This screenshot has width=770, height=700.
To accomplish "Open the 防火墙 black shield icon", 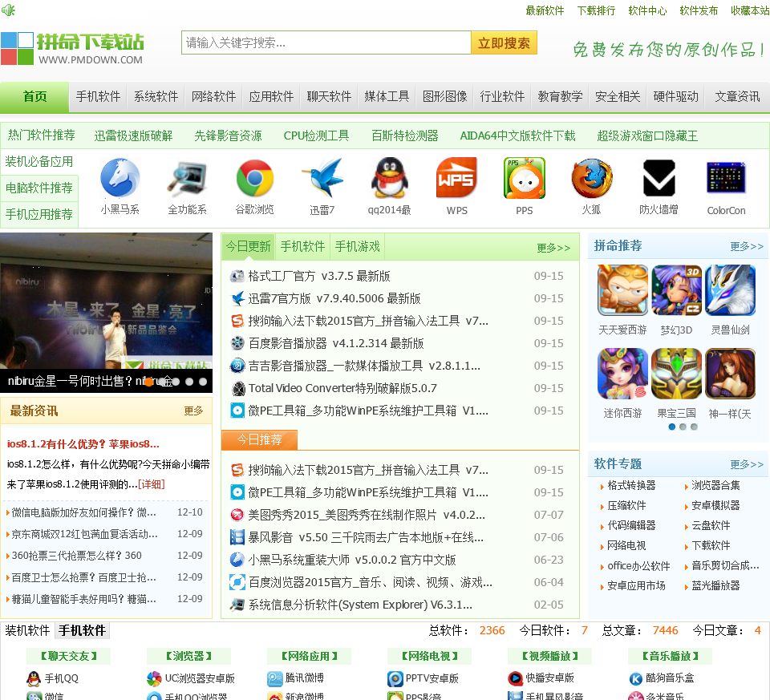I will pyautogui.click(x=659, y=178).
